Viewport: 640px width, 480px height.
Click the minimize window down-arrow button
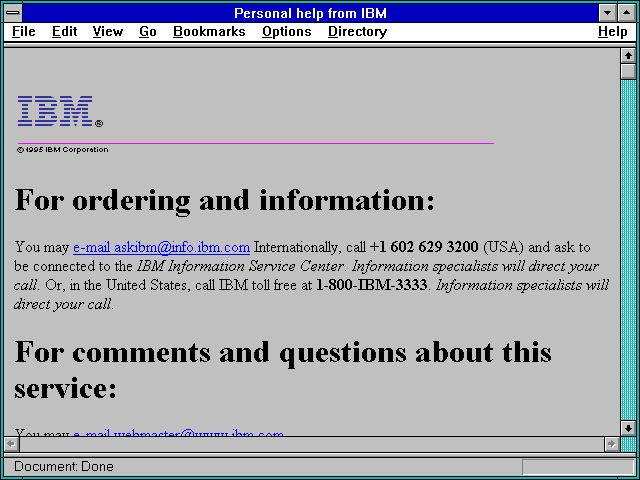click(x=607, y=13)
